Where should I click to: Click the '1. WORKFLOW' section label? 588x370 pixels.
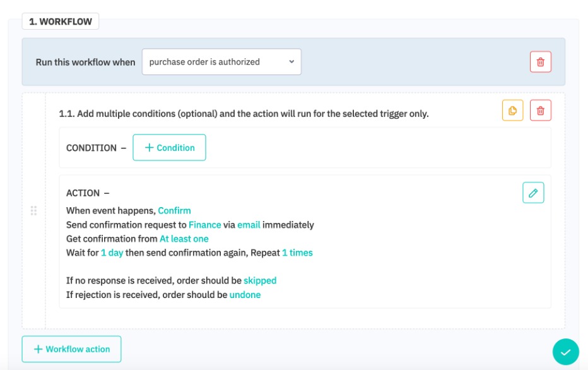point(61,21)
